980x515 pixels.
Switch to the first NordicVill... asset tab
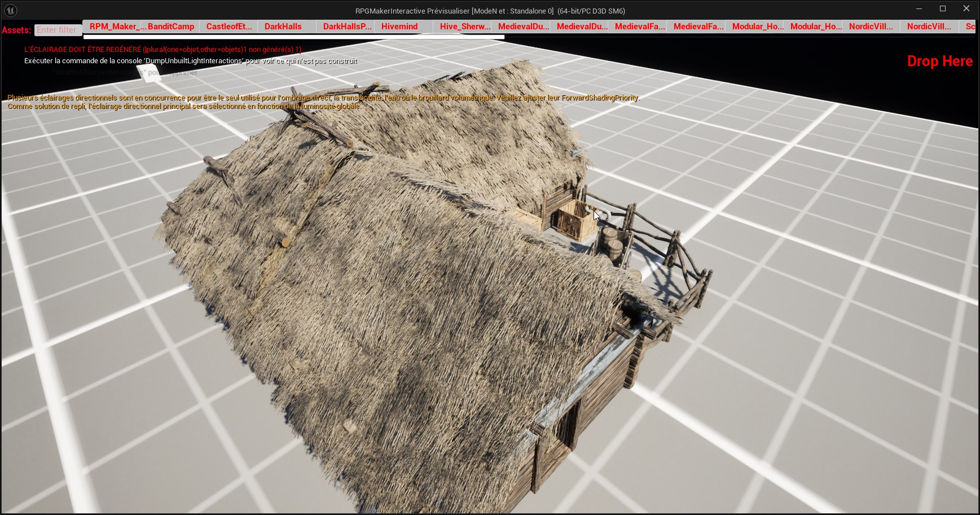pyautogui.click(x=871, y=27)
